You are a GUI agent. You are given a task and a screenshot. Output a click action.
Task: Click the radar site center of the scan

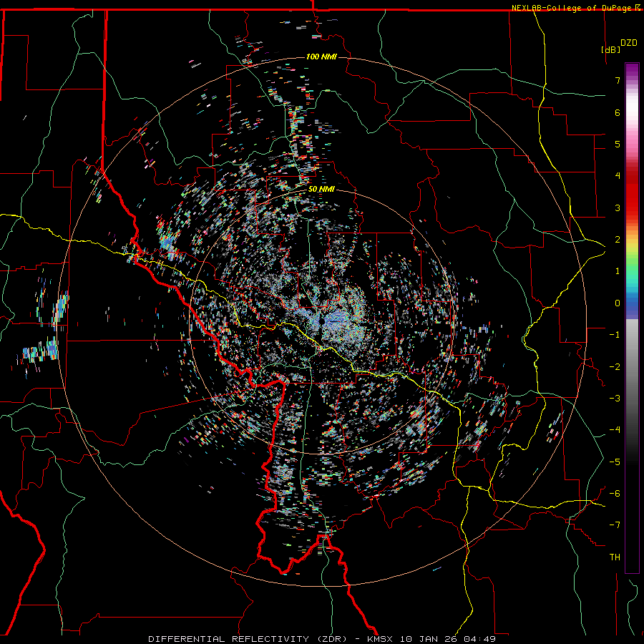coord(322,322)
